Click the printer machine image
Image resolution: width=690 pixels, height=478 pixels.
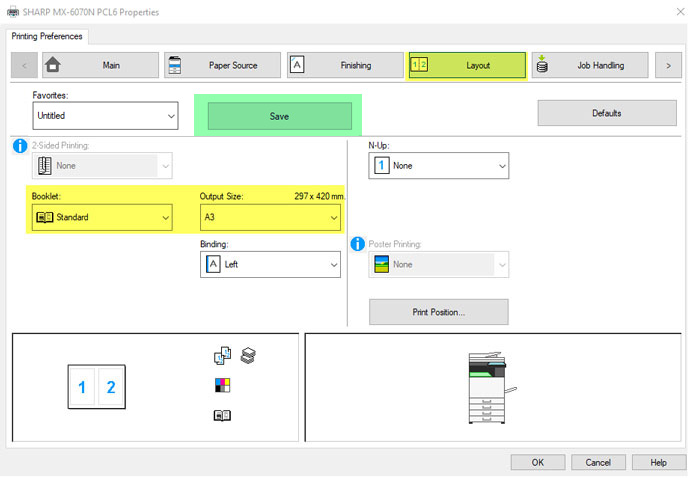[493, 387]
